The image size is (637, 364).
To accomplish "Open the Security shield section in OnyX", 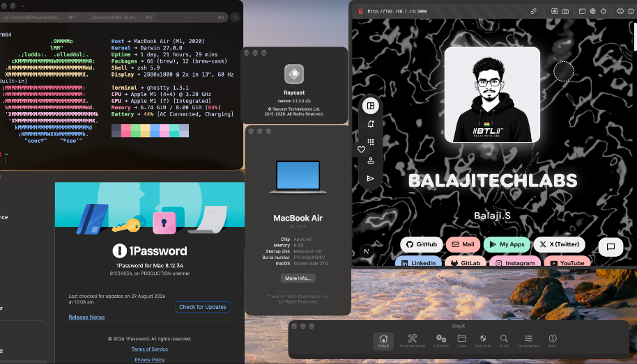I will (x=483, y=340).
